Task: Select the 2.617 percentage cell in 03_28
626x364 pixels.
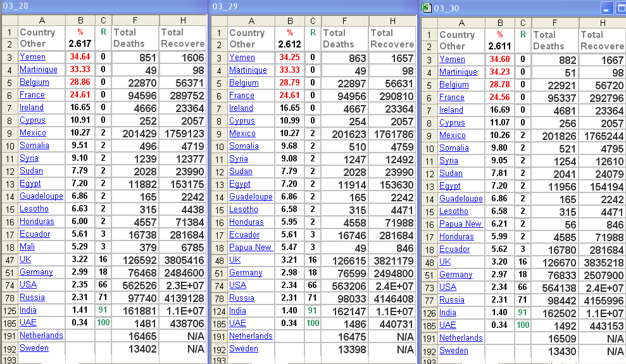Action: [80, 44]
